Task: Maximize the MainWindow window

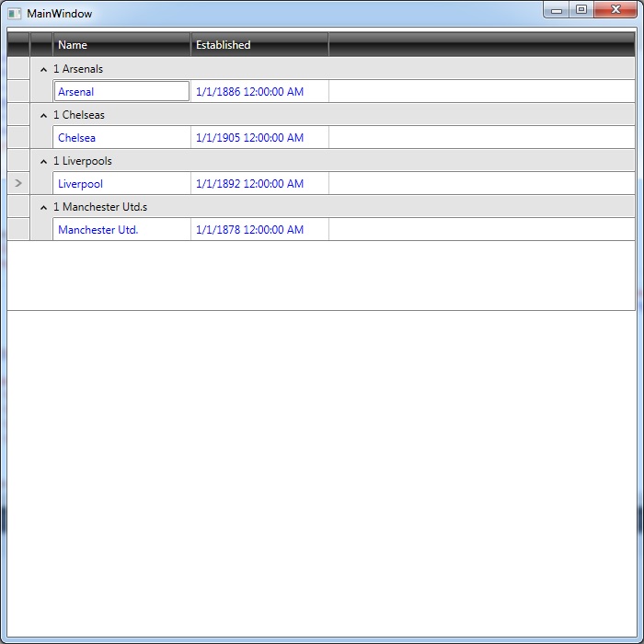Action: tap(581, 10)
